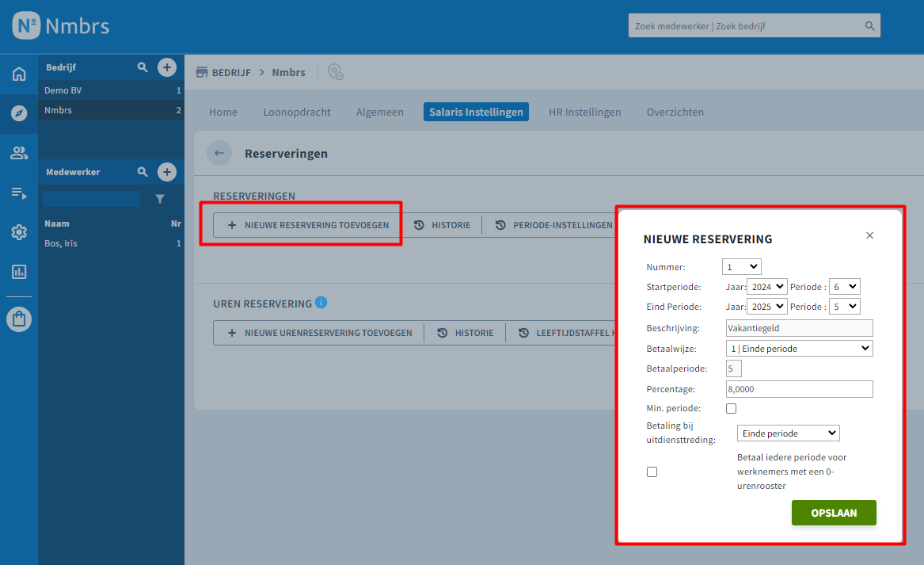Sort employees by Nr column header
This screenshot has width=924, height=565.
pos(176,223)
